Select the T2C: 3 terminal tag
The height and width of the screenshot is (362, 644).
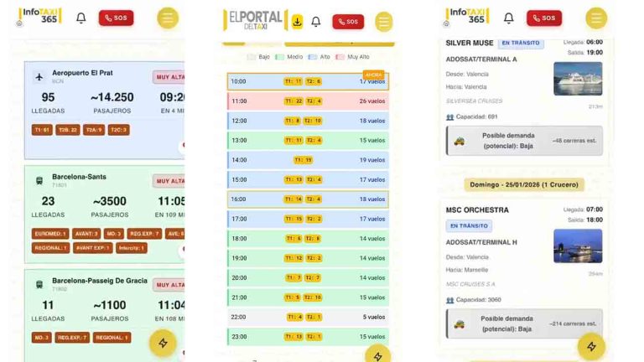coord(119,130)
